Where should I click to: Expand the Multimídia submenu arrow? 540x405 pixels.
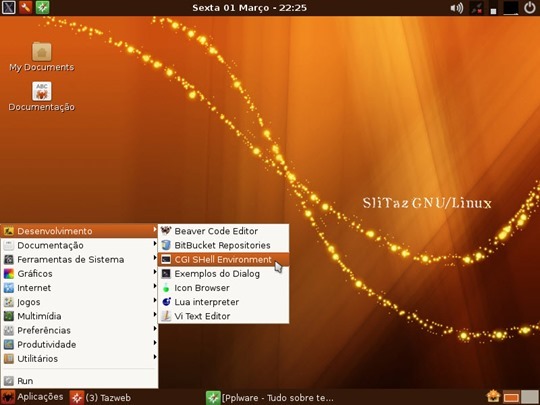pyautogui.click(x=155, y=314)
